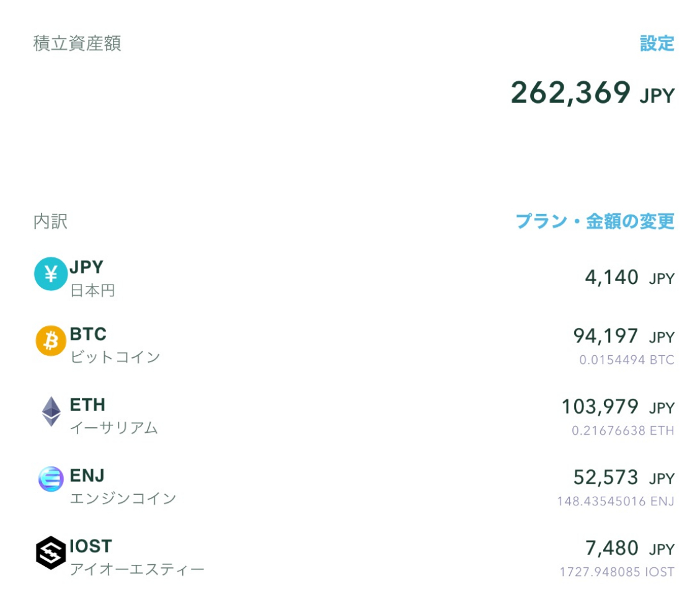700x612 pixels.
Task: Click the 4,140 JPY balance value
Action: click(629, 278)
